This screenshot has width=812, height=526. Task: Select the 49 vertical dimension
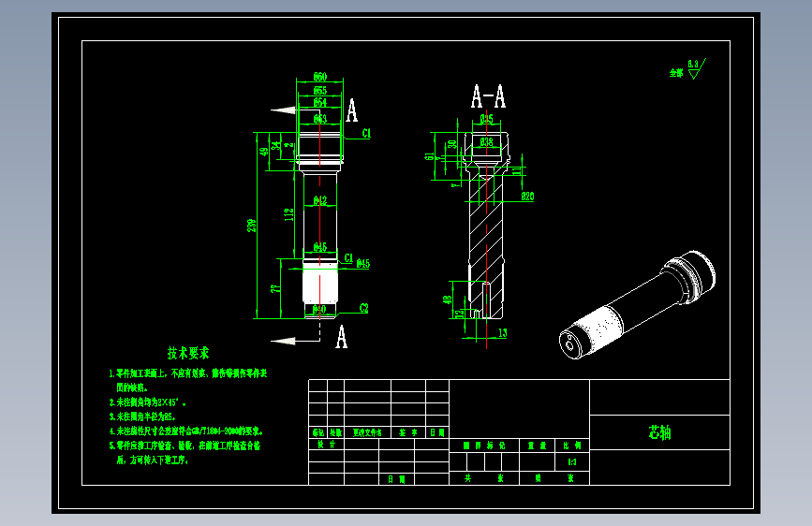(x=263, y=152)
